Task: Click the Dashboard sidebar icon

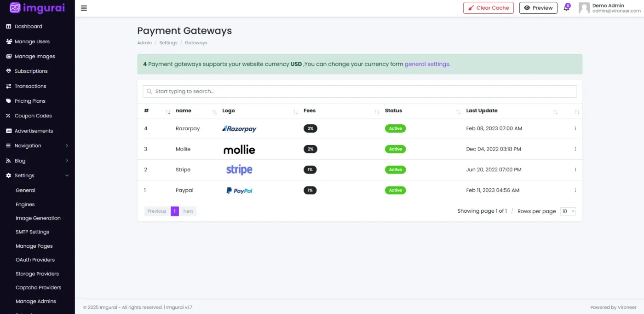Action: click(8, 27)
